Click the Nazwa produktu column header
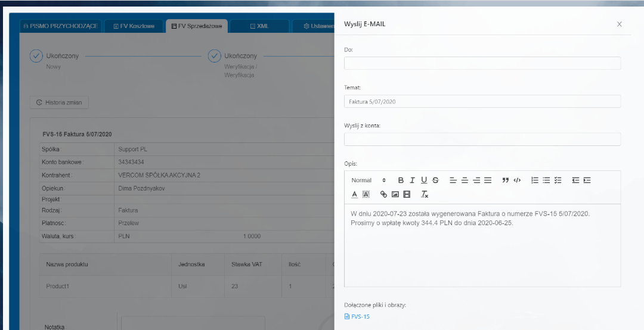Image resolution: width=644 pixels, height=330 pixels. tap(67, 264)
